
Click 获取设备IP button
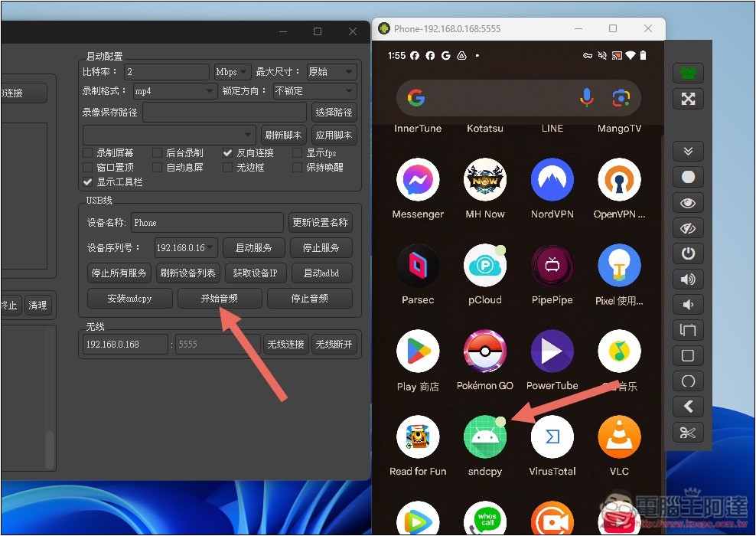256,273
